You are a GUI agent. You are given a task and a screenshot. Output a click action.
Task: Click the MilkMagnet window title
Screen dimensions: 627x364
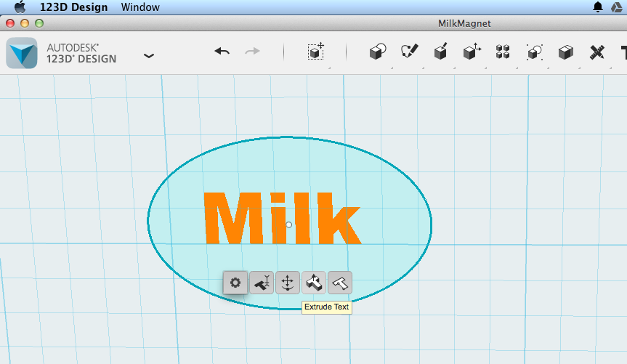tap(464, 23)
